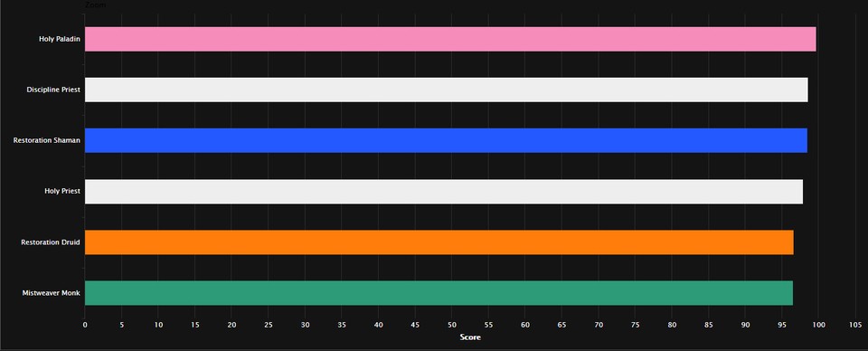Click the 0 tick on score axis
Viewport: 868px width, 351px height.
[x=85, y=325]
